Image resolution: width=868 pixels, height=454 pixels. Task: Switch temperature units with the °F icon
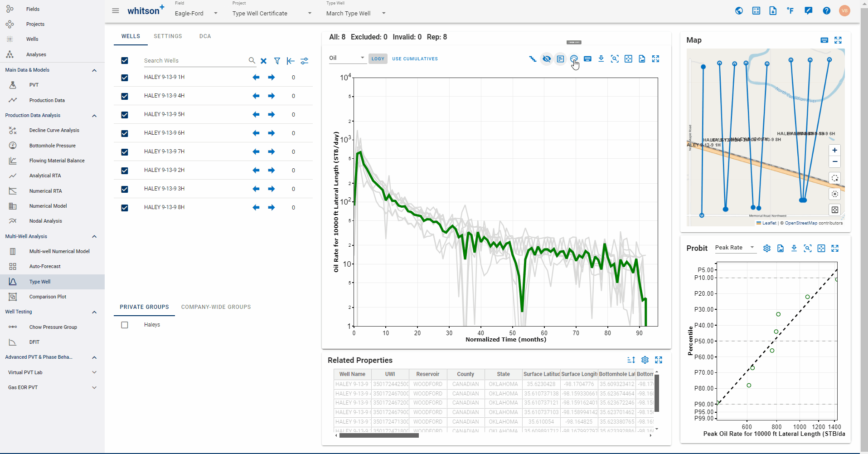(x=790, y=11)
